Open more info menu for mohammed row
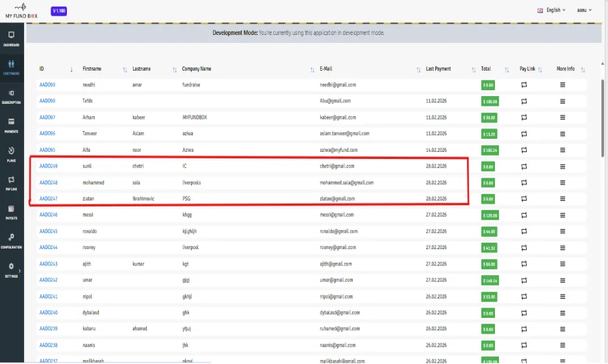 tap(563, 182)
